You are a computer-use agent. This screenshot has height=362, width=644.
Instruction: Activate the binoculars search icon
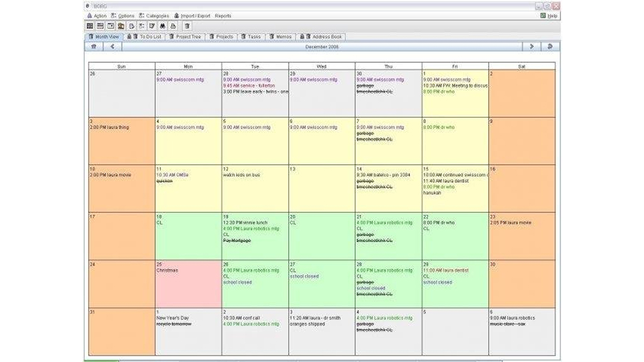(x=162, y=26)
